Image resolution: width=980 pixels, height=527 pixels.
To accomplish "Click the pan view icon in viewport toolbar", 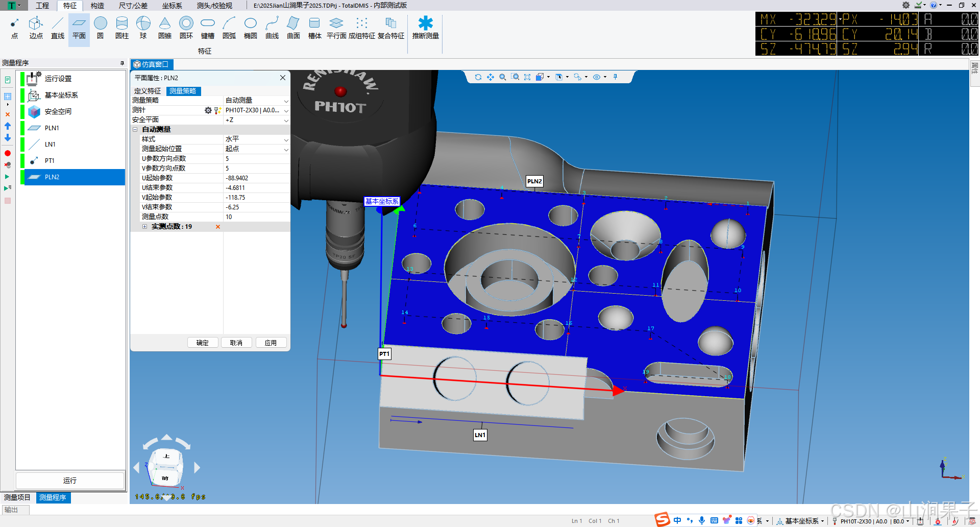I will [x=491, y=77].
